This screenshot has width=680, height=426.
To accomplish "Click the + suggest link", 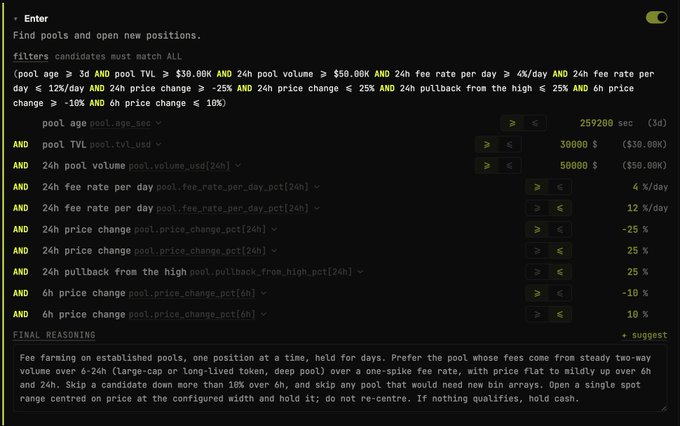I will 644,335.
